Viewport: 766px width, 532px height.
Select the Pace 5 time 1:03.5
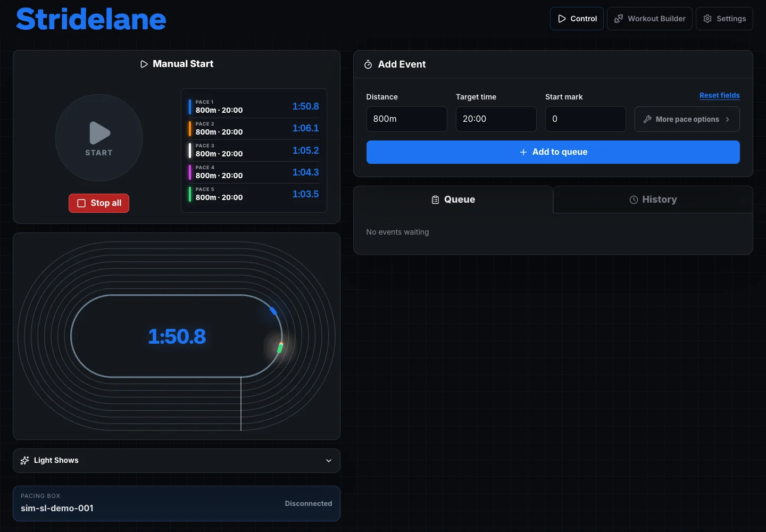point(306,194)
